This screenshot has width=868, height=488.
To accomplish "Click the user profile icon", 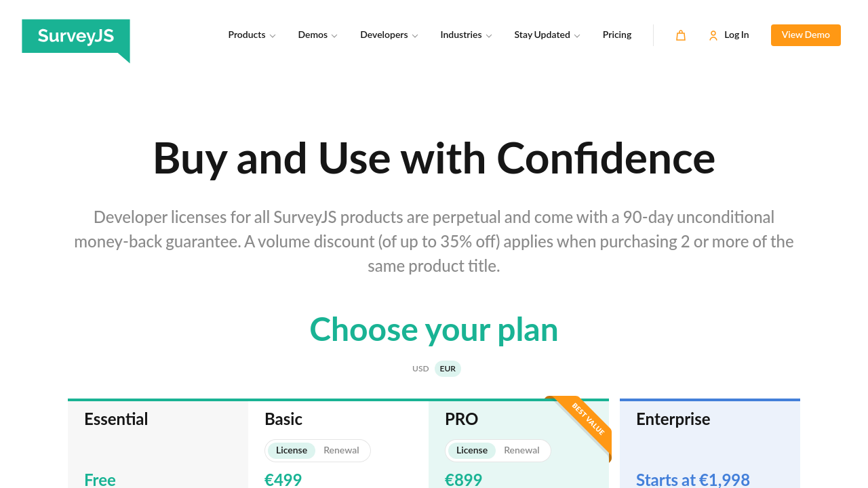I will pyautogui.click(x=713, y=35).
